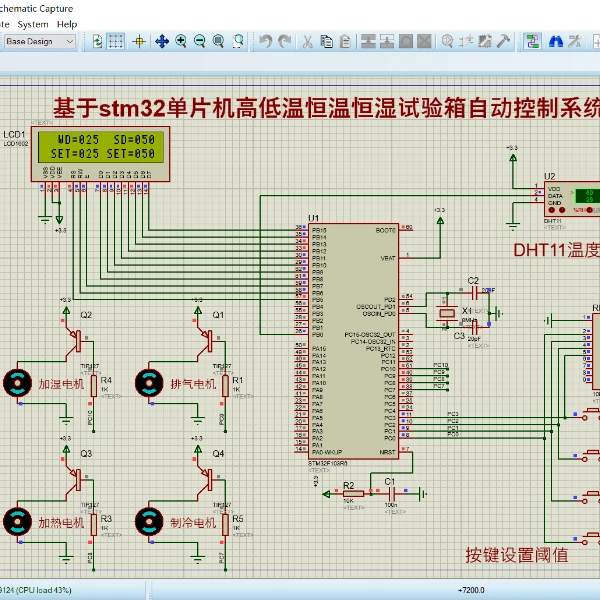
Task: Click the Property Assignment Tool icon
Action: coord(574,41)
